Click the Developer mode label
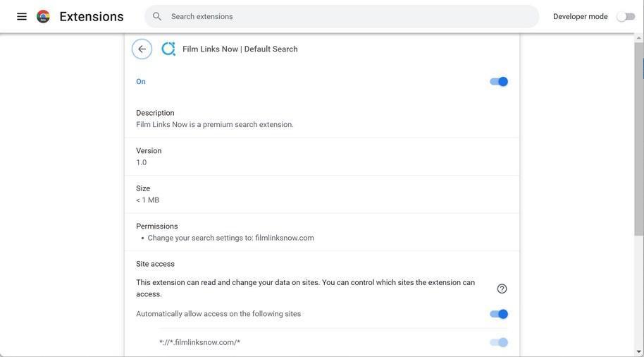The image size is (644, 357). pos(580,16)
